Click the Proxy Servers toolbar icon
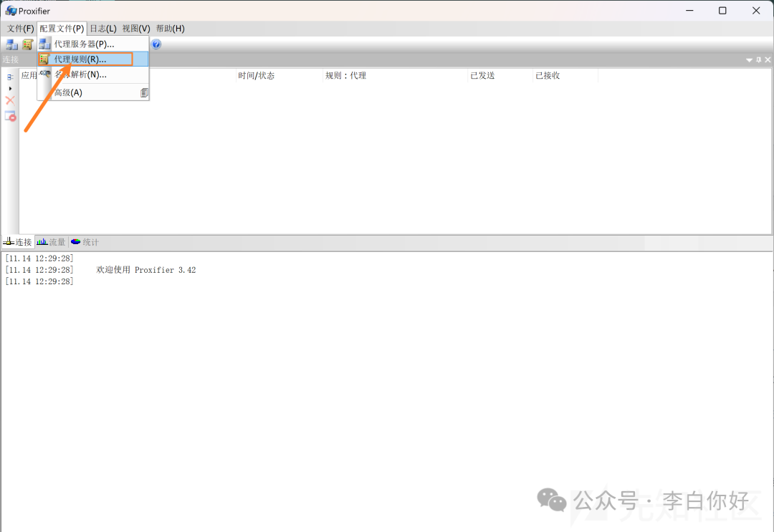774x532 pixels. tap(12, 44)
